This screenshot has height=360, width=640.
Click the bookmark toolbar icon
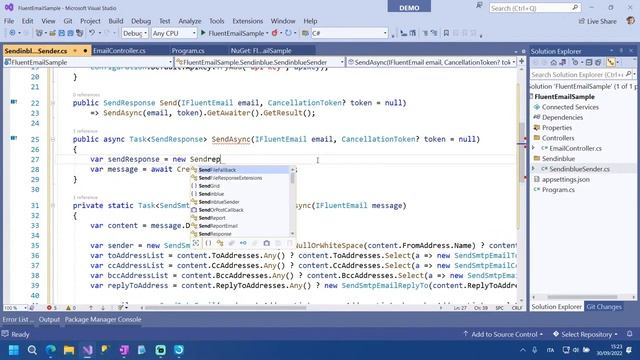pos(446,33)
